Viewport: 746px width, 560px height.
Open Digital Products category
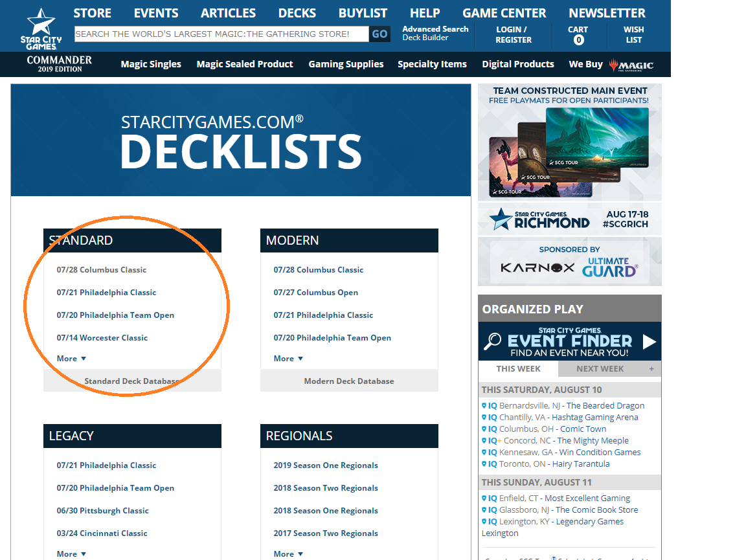point(518,64)
